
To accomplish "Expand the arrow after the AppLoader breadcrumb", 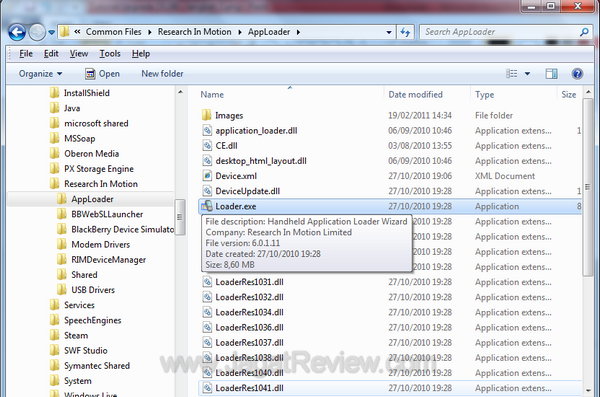I will pos(298,32).
